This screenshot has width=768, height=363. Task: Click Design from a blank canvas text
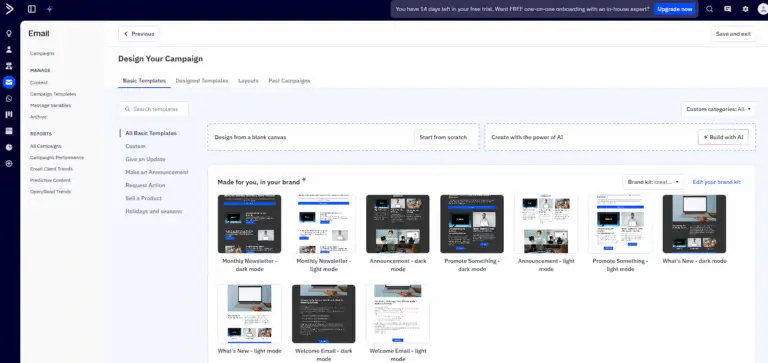click(250, 137)
